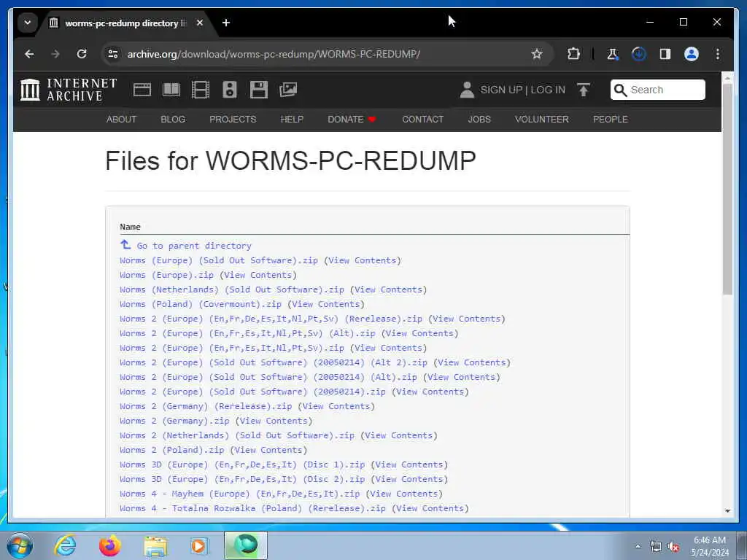The height and width of the screenshot is (560, 747).
Task: Download Worms 2 (Germany).zip
Action: (174, 421)
